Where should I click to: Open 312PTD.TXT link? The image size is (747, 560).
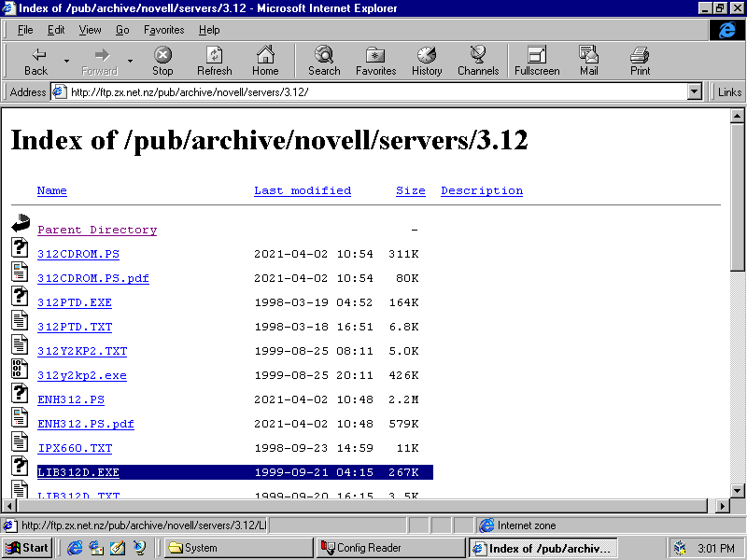click(x=75, y=328)
